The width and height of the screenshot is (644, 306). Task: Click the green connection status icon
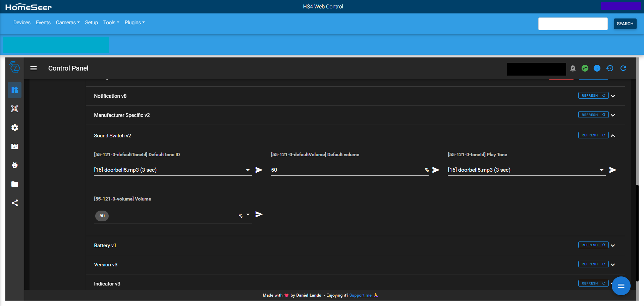585,68
